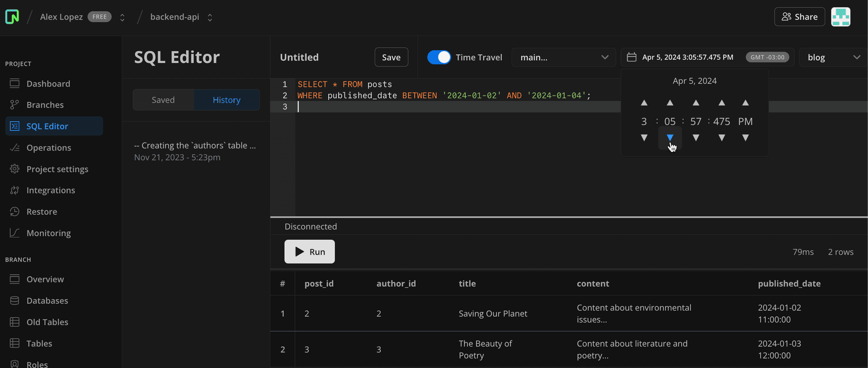Click the Neon logo icon

[x=12, y=17]
